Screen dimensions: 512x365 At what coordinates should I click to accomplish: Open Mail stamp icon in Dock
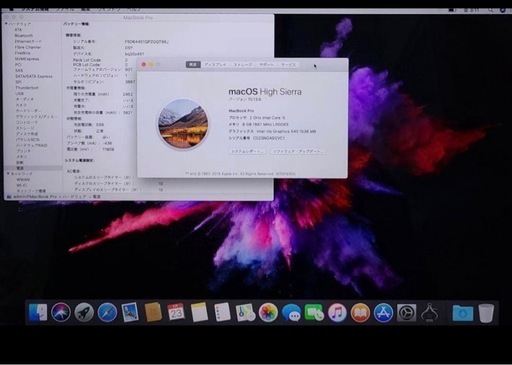click(x=130, y=312)
